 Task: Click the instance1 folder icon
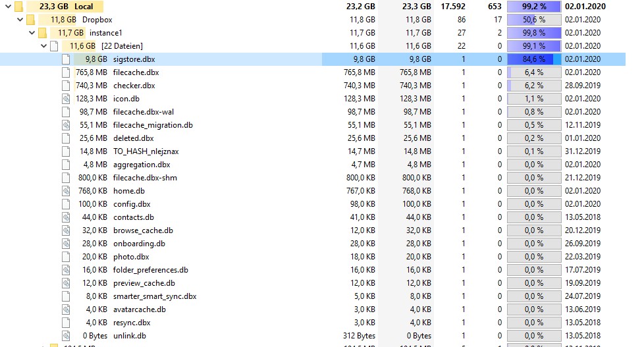tap(42, 33)
